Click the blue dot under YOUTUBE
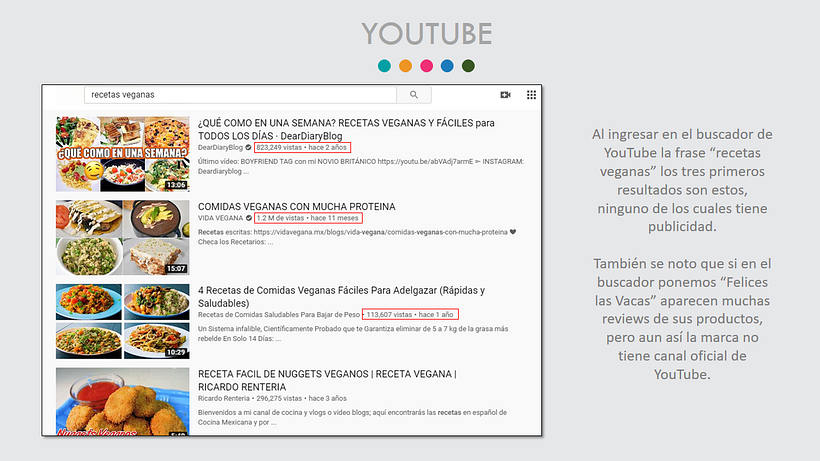Viewport: 820px width, 461px height. coord(447,66)
